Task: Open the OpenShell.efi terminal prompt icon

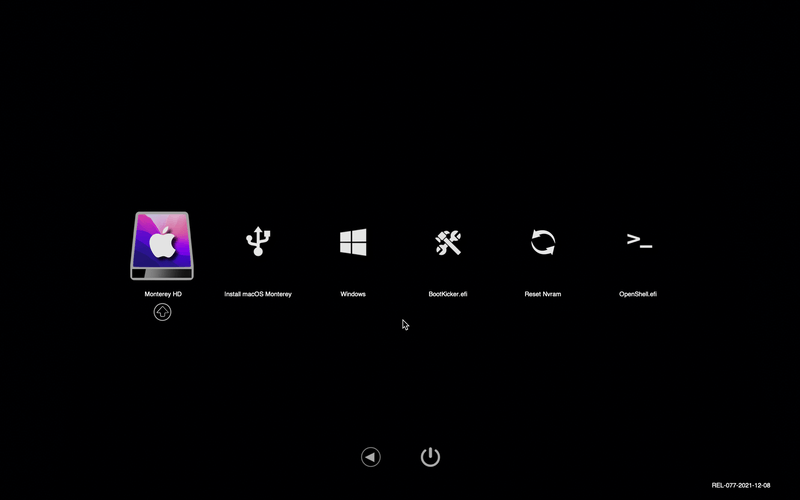Action: (x=639, y=240)
